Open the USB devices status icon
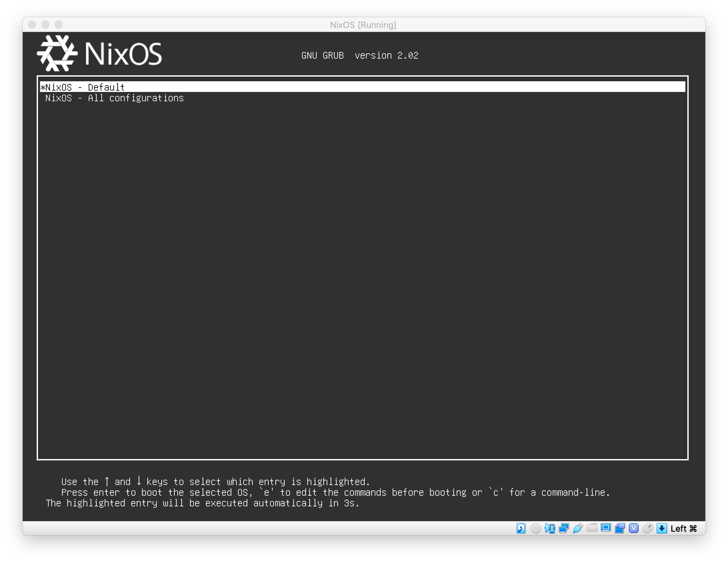728x563 pixels. [x=578, y=528]
